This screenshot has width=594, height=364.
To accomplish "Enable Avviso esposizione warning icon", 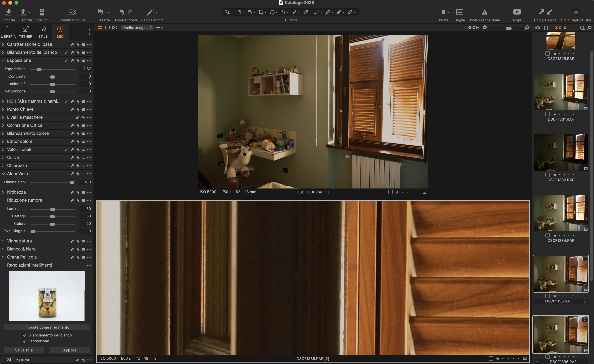I will [485, 12].
